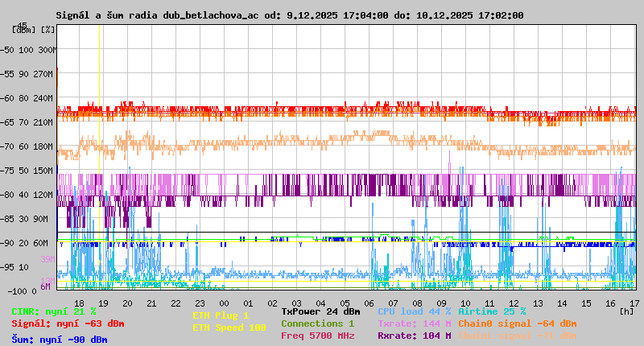Click hour label 08 on the time axis
The width and height of the screenshot is (644, 346).
417,303
